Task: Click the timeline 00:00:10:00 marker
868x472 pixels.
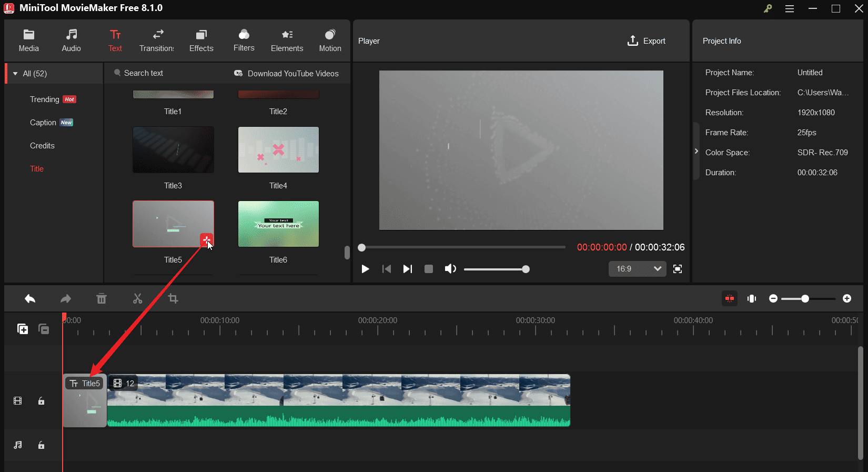Action: [x=220, y=320]
